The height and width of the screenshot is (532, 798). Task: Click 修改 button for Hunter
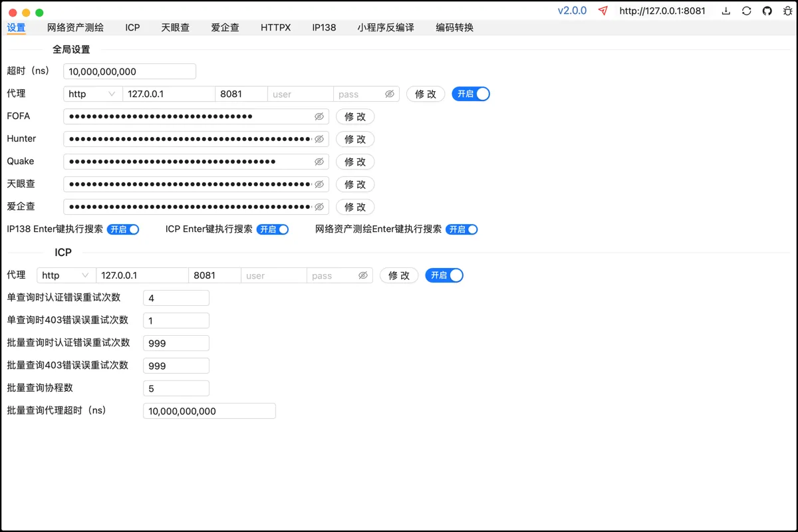pos(355,139)
